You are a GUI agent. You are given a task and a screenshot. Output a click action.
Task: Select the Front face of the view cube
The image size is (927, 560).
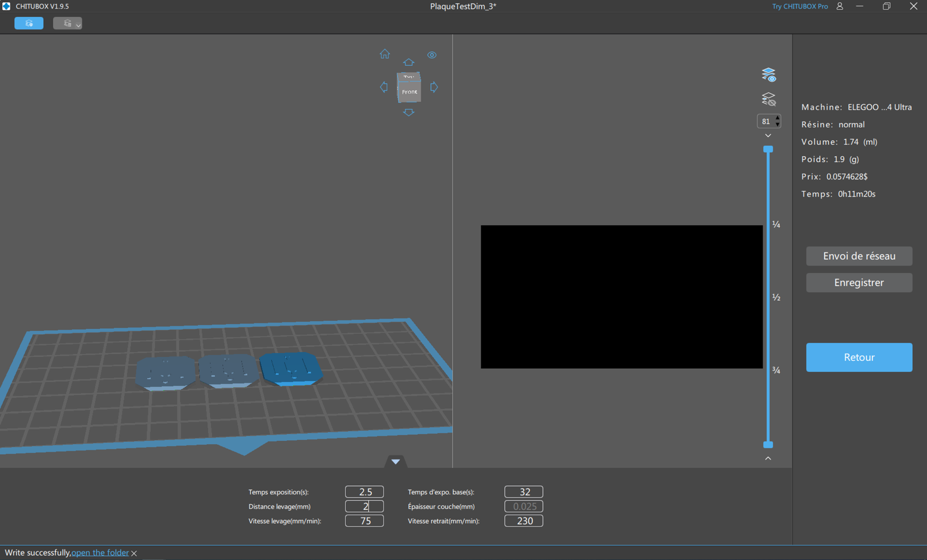pos(410,92)
